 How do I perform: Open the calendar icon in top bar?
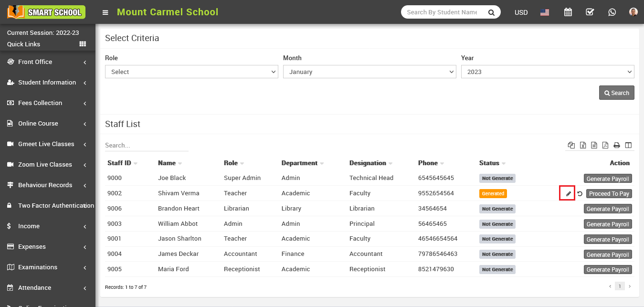point(568,12)
